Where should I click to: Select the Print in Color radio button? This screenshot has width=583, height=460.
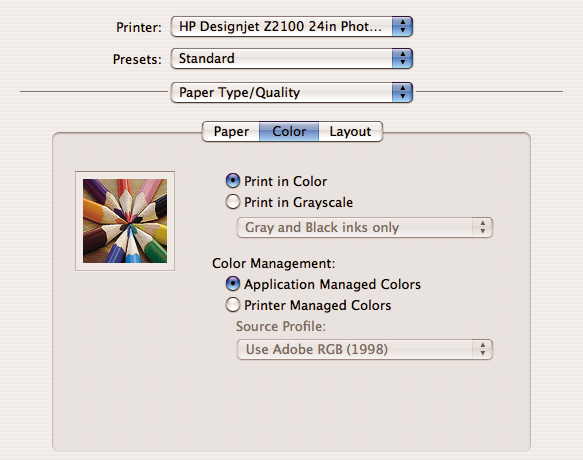pos(233,181)
